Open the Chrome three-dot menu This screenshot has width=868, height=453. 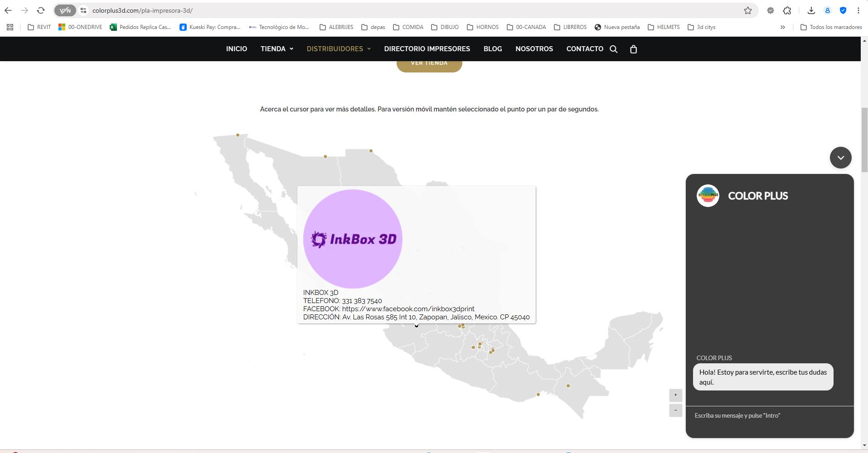pos(858,10)
